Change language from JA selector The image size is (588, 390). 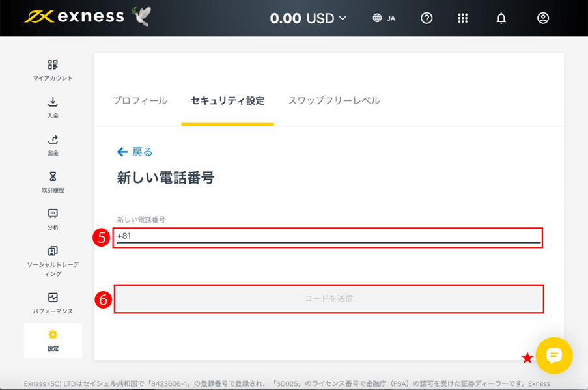(384, 18)
